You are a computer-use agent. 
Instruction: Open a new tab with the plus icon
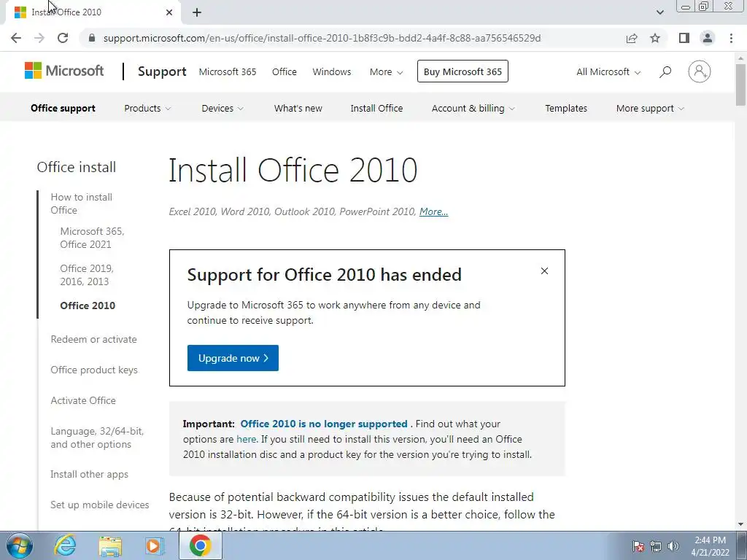click(197, 12)
